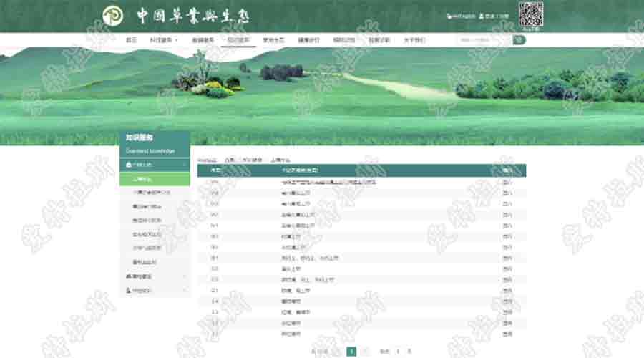This screenshot has height=358, width=644.
Task: Click the English language switch icon
Action: click(x=449, y=16)
